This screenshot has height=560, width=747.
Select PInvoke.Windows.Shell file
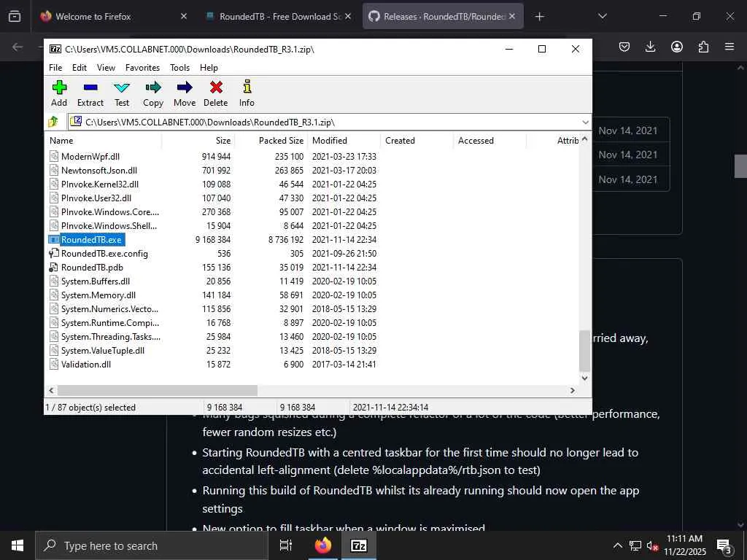pos(109,225)
